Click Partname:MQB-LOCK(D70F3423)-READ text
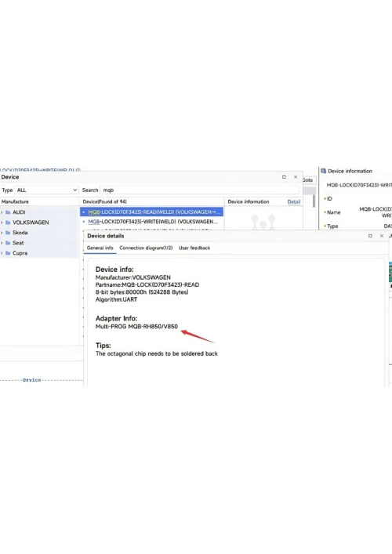Image resolution: width=392 pixels, height=554 pixels. pos(147,284)
